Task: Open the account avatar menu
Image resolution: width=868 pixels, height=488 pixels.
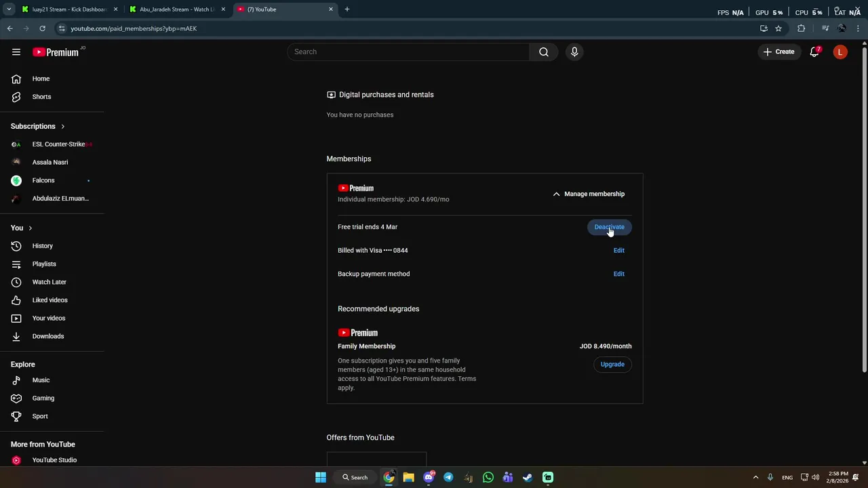Action: (840, 52)
